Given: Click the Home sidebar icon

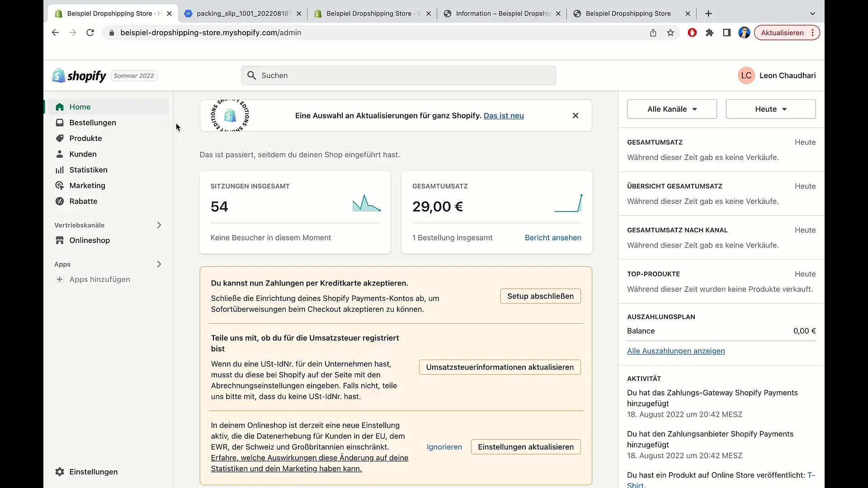Looking at the screenshot, I should click(60, 107).
